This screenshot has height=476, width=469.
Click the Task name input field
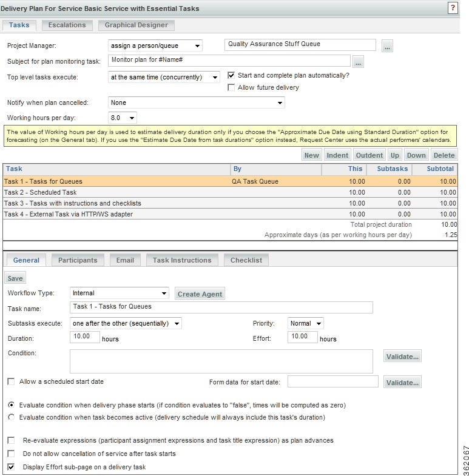tap(221, 307)
